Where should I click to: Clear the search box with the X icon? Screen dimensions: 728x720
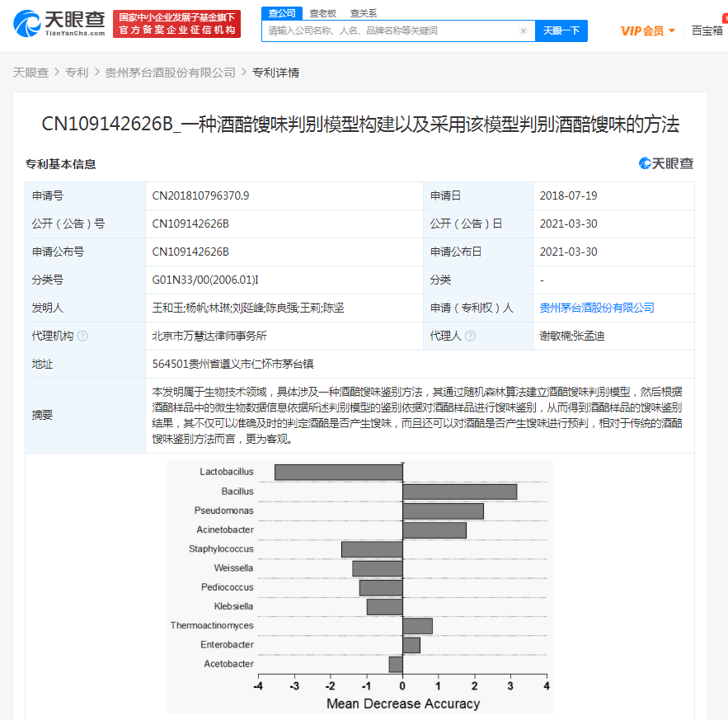(524, 31)
